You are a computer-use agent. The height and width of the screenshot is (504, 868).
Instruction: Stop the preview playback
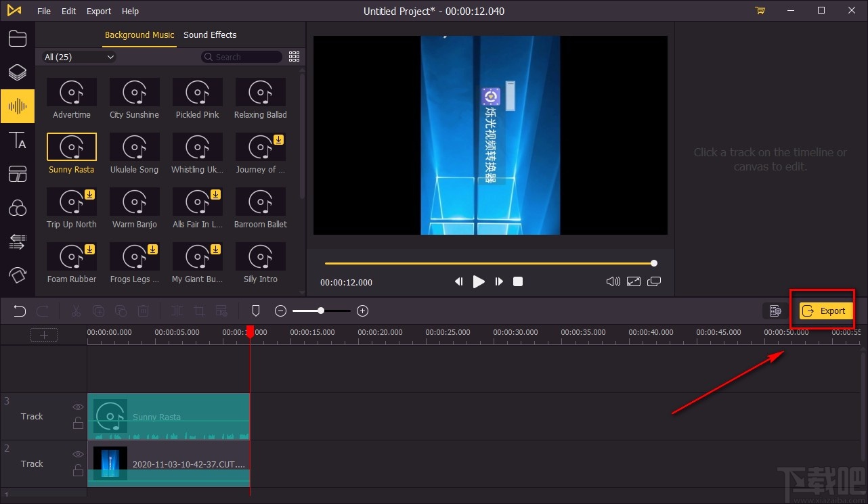[x=518, y=281]
